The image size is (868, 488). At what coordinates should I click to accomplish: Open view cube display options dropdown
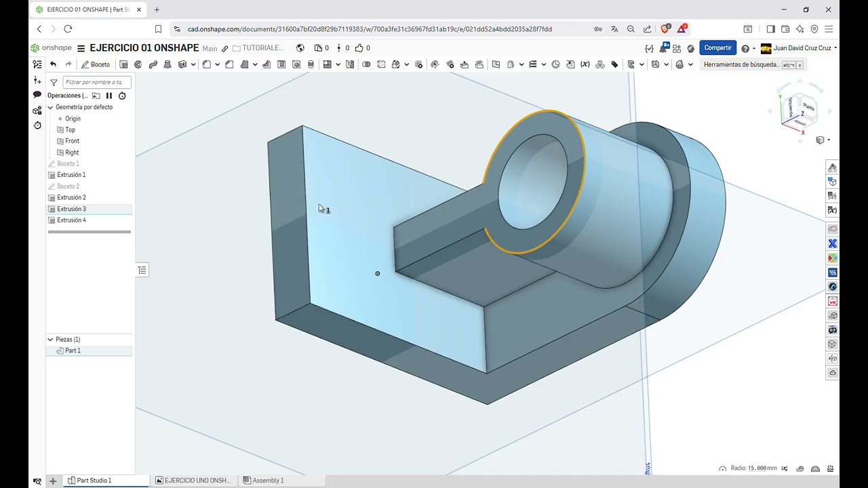click(823, 140)
